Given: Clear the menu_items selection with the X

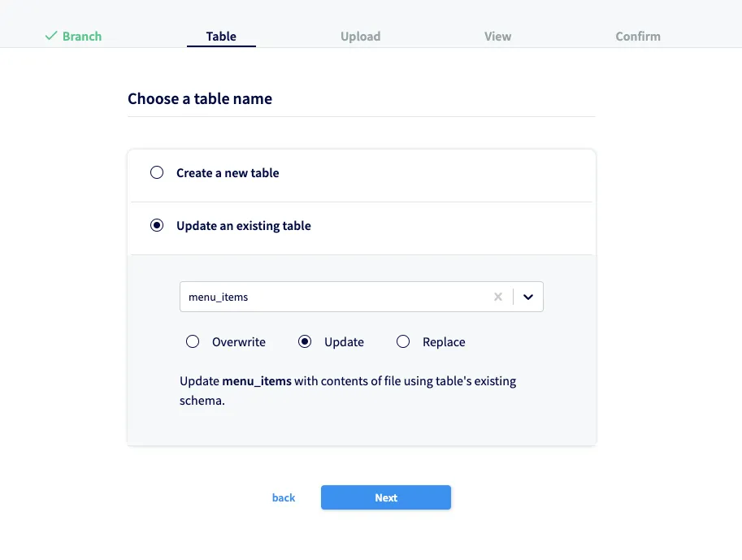Looking at the screenshot, I should [x=498, y=297].
